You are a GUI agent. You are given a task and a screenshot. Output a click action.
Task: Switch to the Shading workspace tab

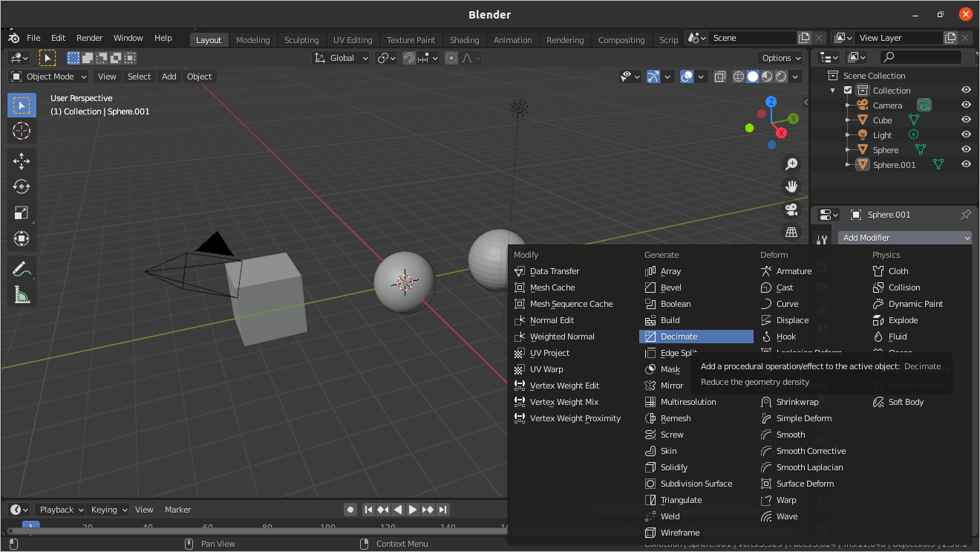coord(465,40)
